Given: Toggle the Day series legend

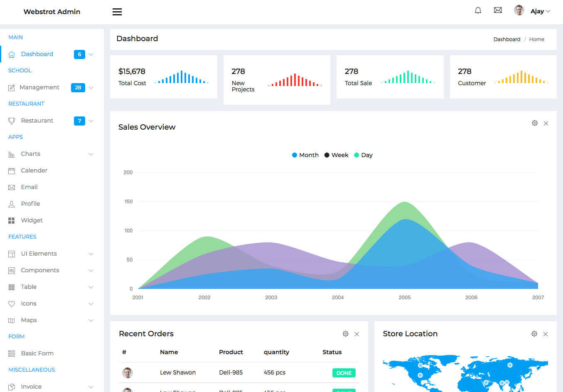Looking at the screenshot, I should tap(363, 155).
